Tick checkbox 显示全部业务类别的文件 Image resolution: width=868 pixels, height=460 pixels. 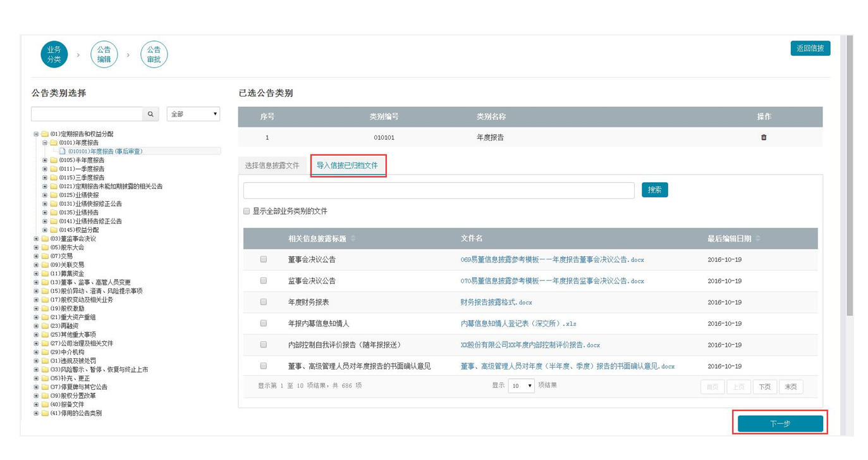[247, 211]
